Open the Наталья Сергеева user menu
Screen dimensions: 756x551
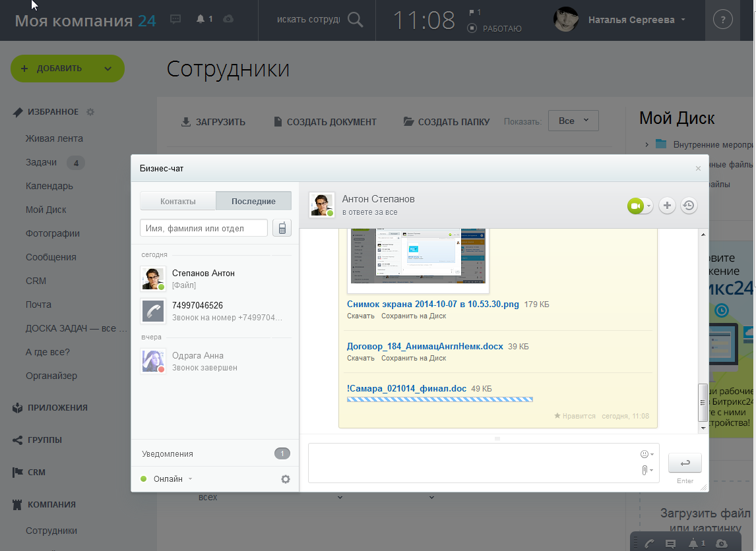click(x=637, y=20)
